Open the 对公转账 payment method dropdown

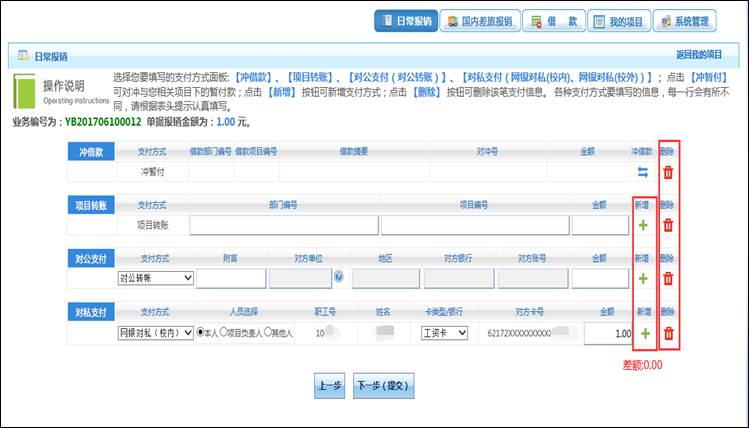[155, 278]
